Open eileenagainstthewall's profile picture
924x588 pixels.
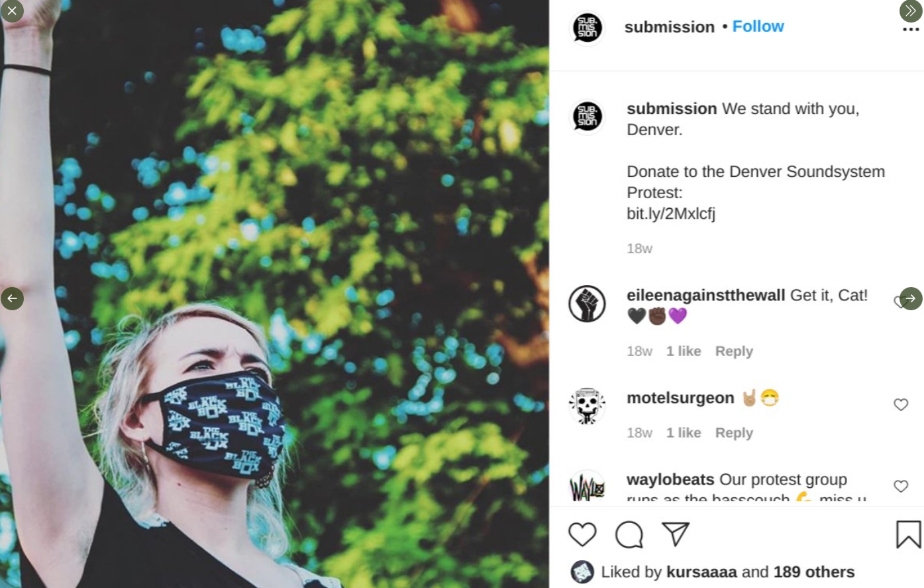pyautogui.click(x=587, y=304)
